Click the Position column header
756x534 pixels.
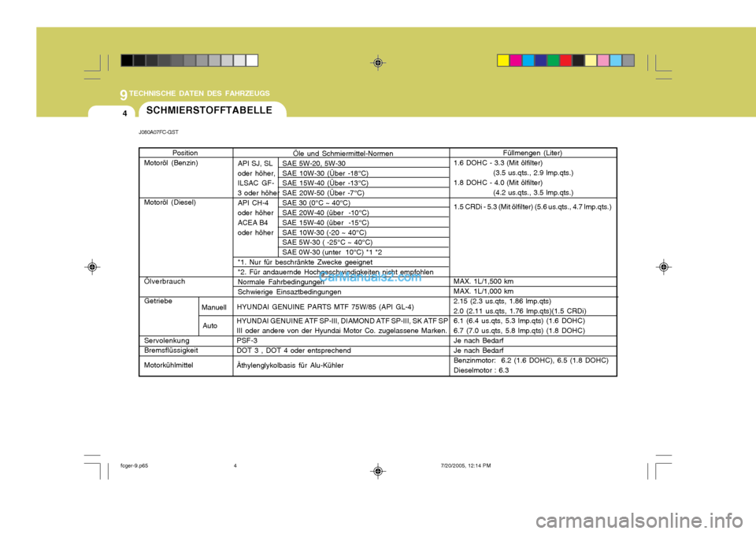click(185, 153)
